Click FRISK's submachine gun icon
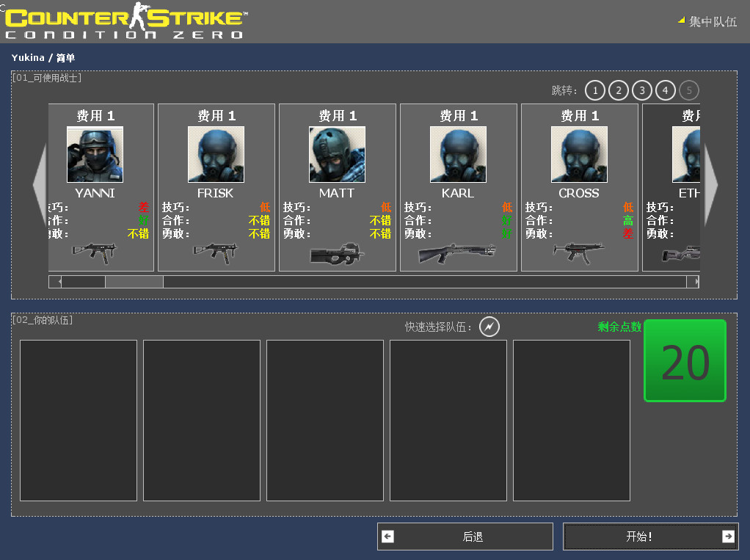This screenshot has width=750, height=560. pos(216,252)
